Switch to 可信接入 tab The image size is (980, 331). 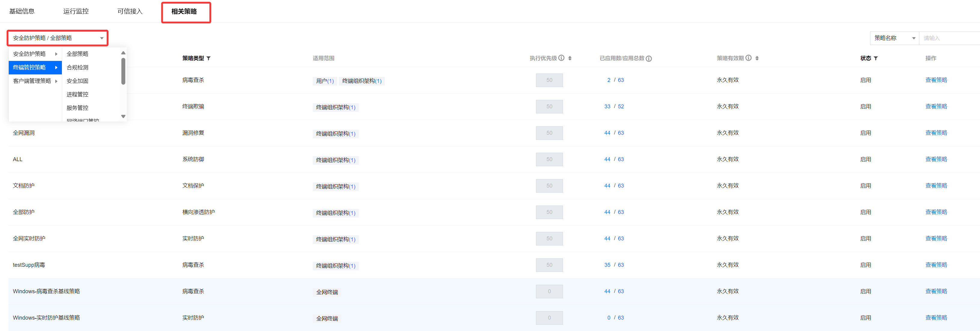point(130,11)
